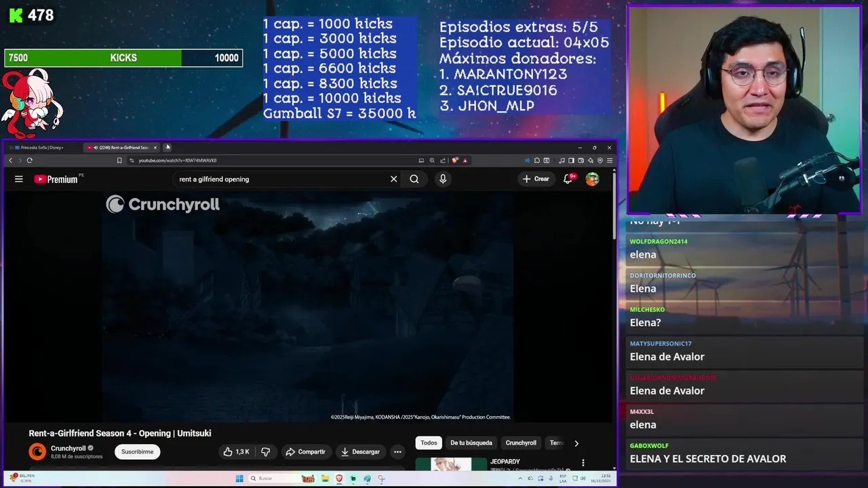This screenshot has width=868, height=488.
Task: Go to YouTube Premium home logo
Action: pos(56,179)
